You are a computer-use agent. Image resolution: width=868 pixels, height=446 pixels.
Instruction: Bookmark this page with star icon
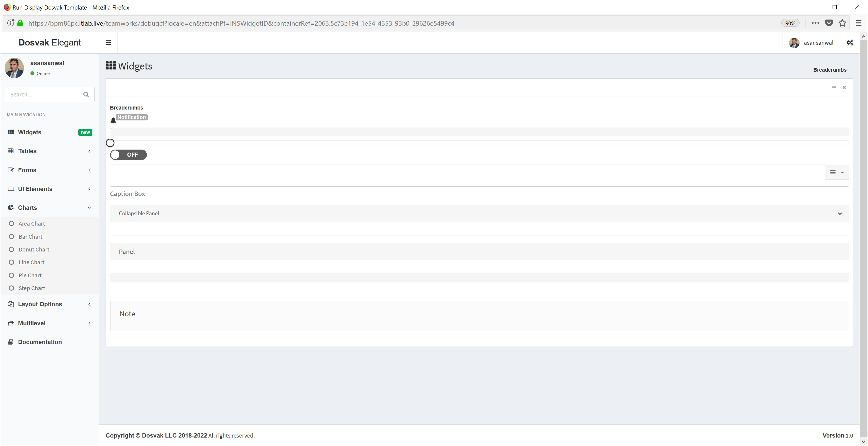point(842,23)
